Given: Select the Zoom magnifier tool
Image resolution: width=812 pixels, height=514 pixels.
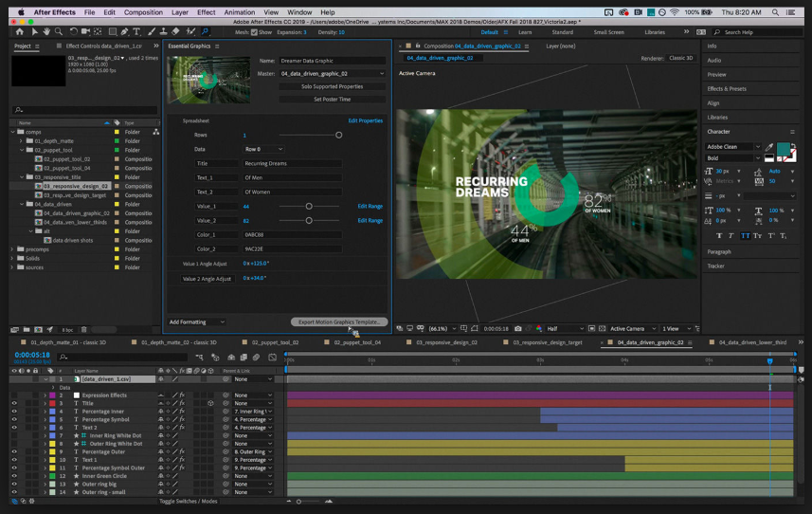Looking at the screenshot, I should click(59, 32).
